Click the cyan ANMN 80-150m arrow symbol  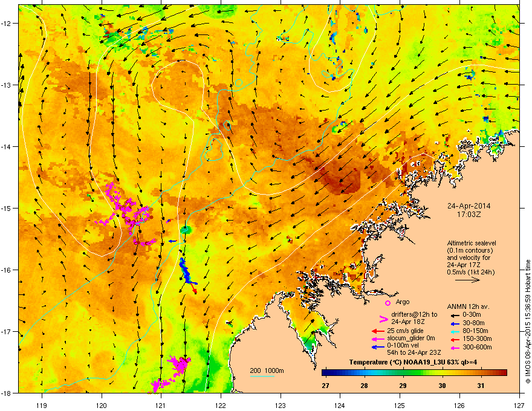click(x=454, y=331)
